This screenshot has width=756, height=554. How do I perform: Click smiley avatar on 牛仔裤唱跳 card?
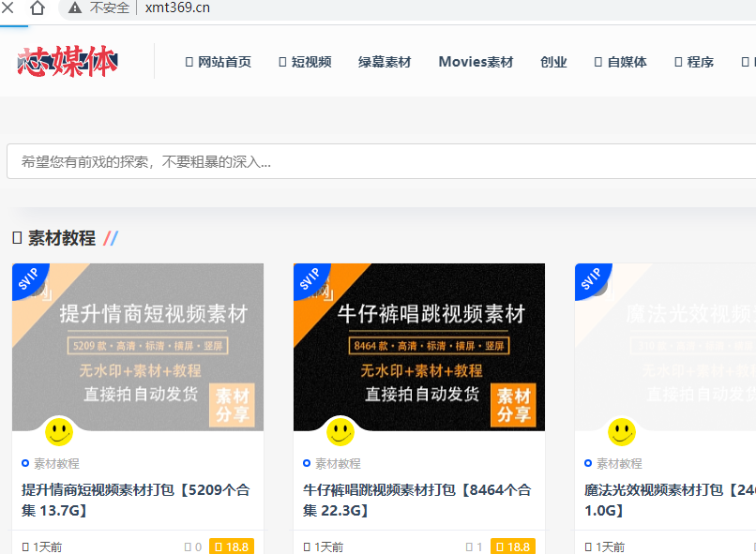[340, 432]
